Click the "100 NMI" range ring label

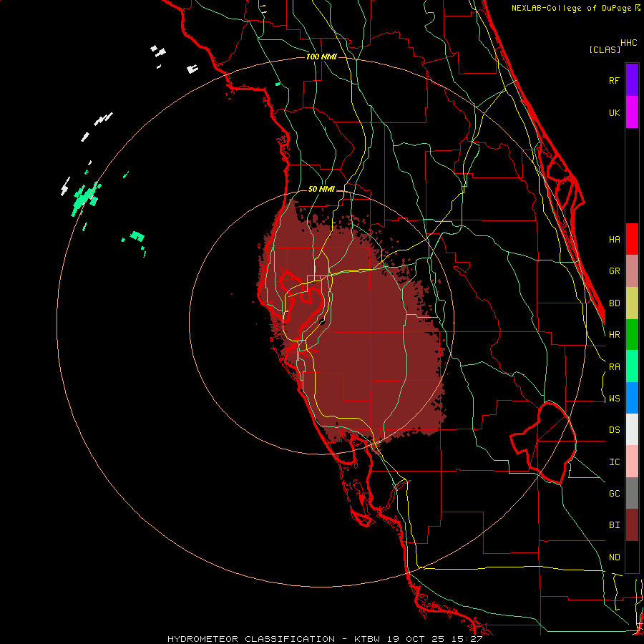coord(321,57)
